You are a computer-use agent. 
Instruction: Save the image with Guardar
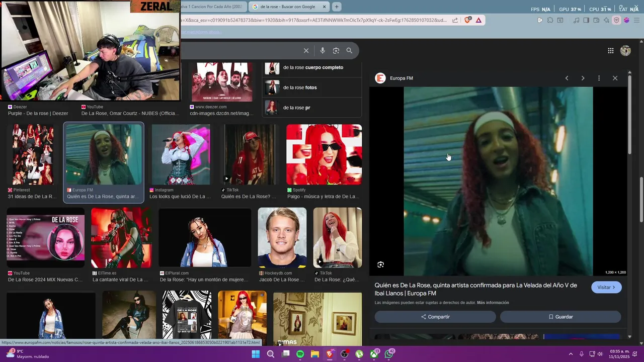[x=560, y=317]
